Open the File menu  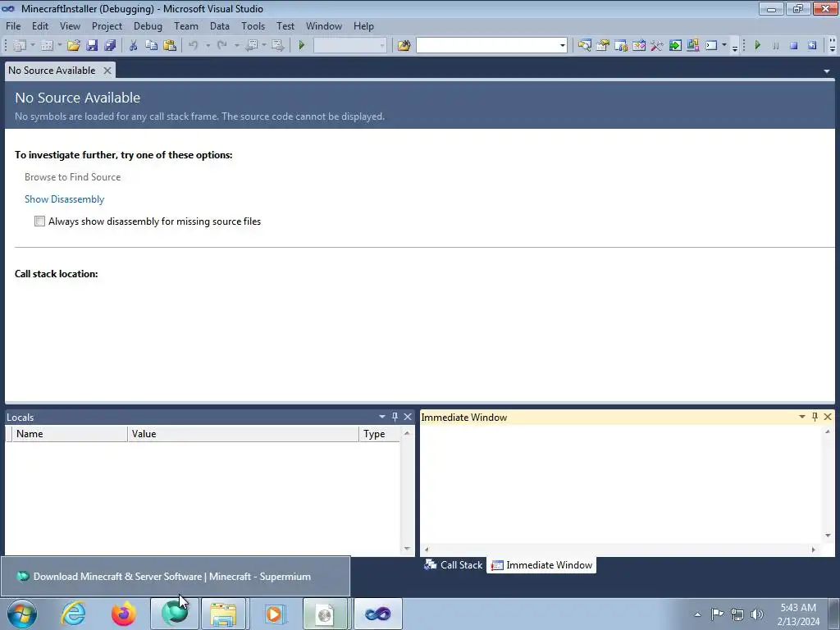(13, 25)
